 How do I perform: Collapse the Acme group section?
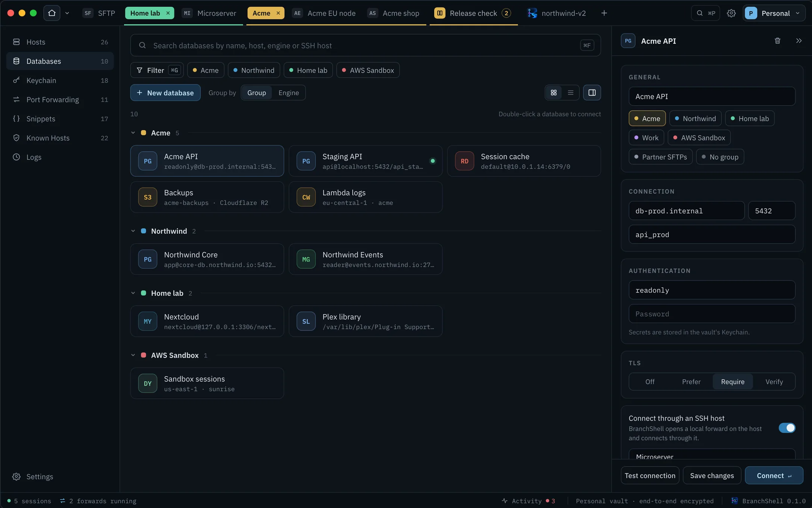[x=133, y=133]
